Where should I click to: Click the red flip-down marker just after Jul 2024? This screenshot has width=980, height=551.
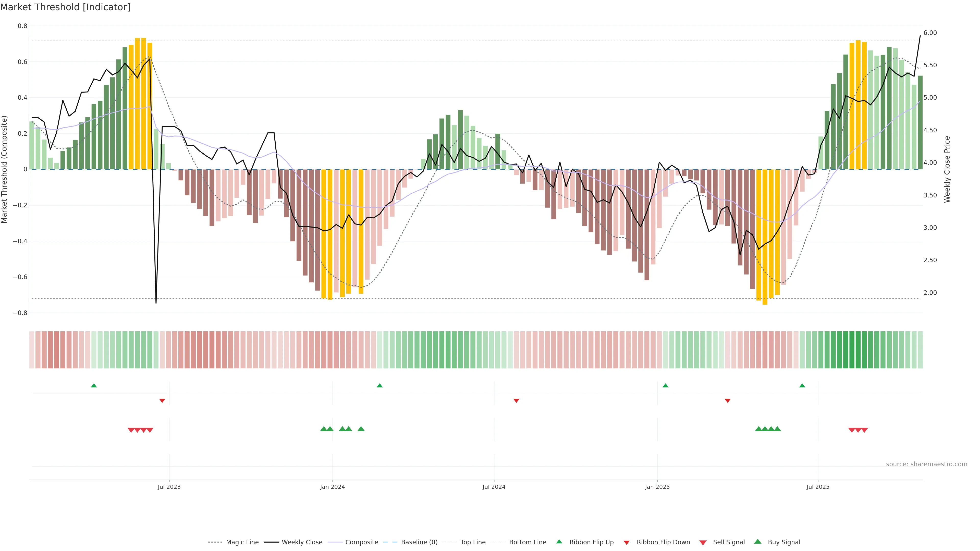(x=516, y=400)
